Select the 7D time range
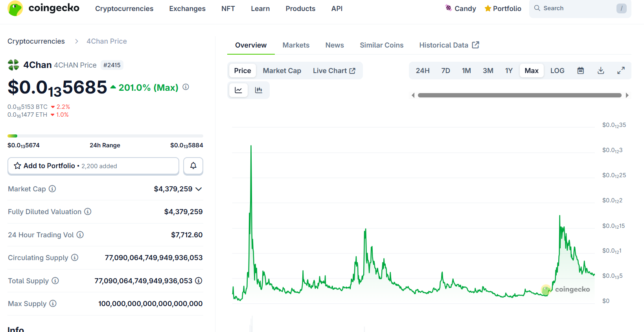 [445, 71]
